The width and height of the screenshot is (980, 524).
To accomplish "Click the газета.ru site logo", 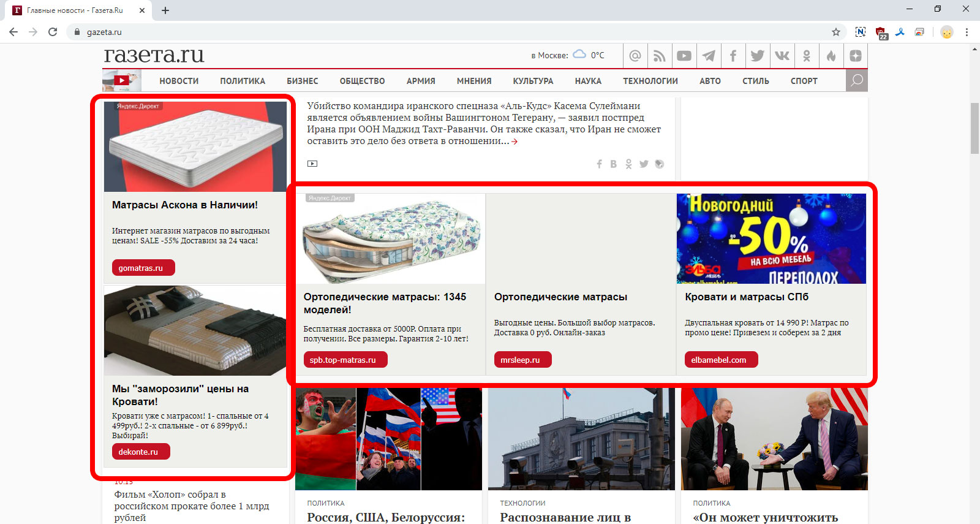I will 154,55.
